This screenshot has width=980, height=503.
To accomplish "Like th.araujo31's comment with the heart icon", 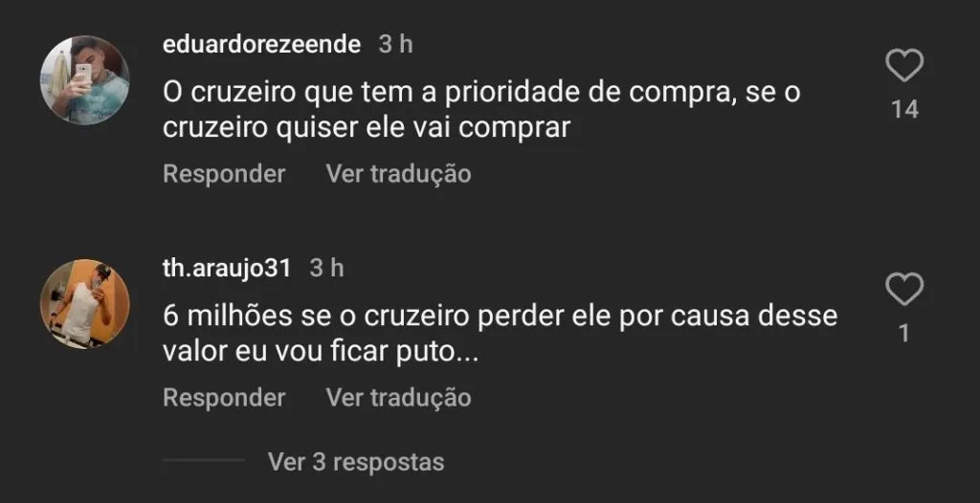I will tap(904, 290).
